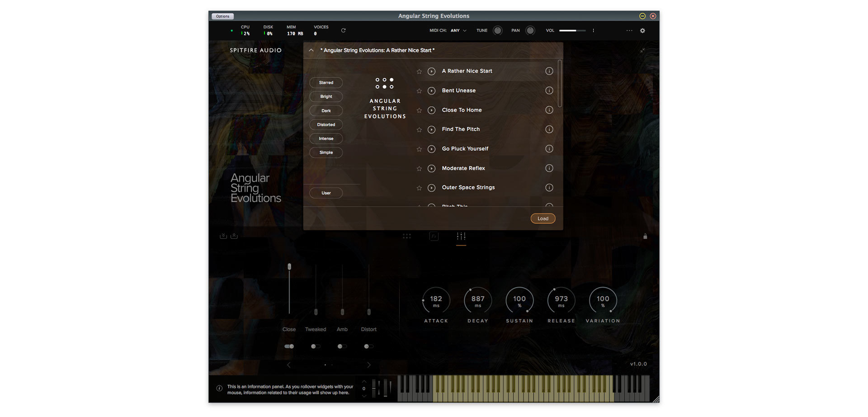Click the PAN knob
The image size is (868, 417).
pos(530,31)
